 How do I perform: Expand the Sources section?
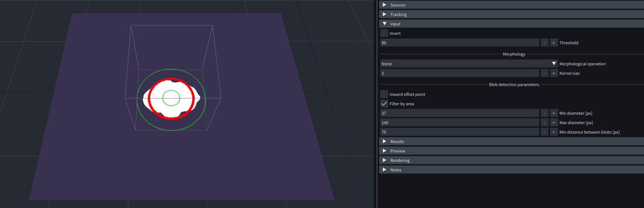pos(511,5)
